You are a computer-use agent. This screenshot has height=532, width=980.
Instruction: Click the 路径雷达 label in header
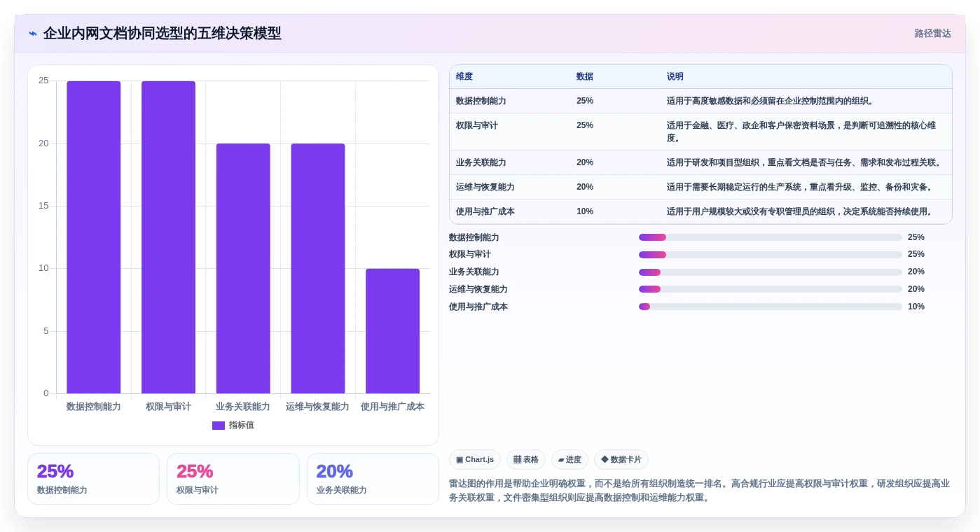pyautogui.click(x=932, y=34)
